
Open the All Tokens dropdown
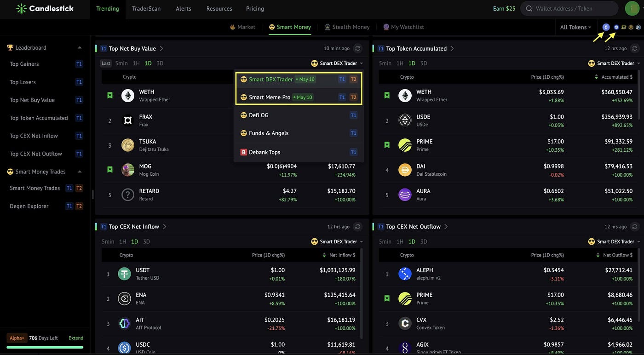[x=575, y=27]
